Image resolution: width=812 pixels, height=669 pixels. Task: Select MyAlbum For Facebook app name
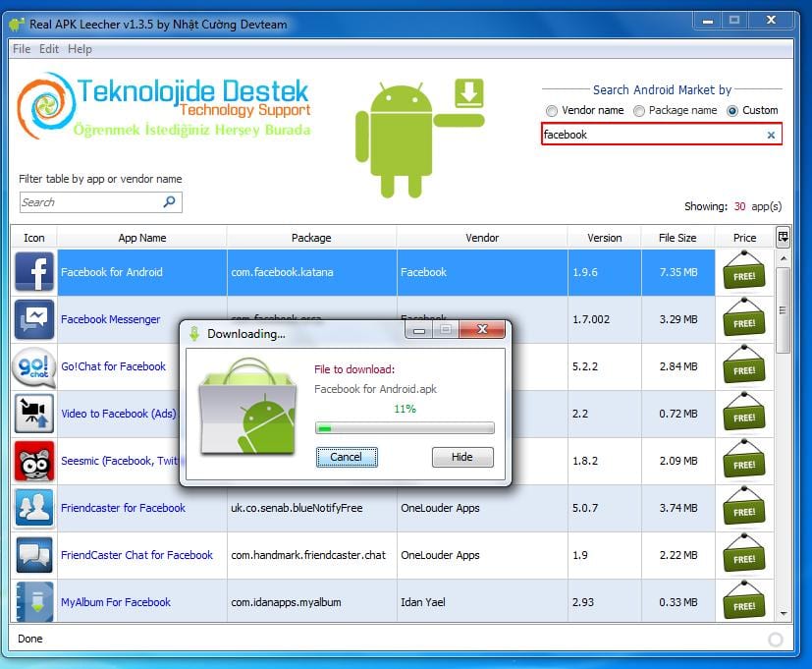[116, 602]
